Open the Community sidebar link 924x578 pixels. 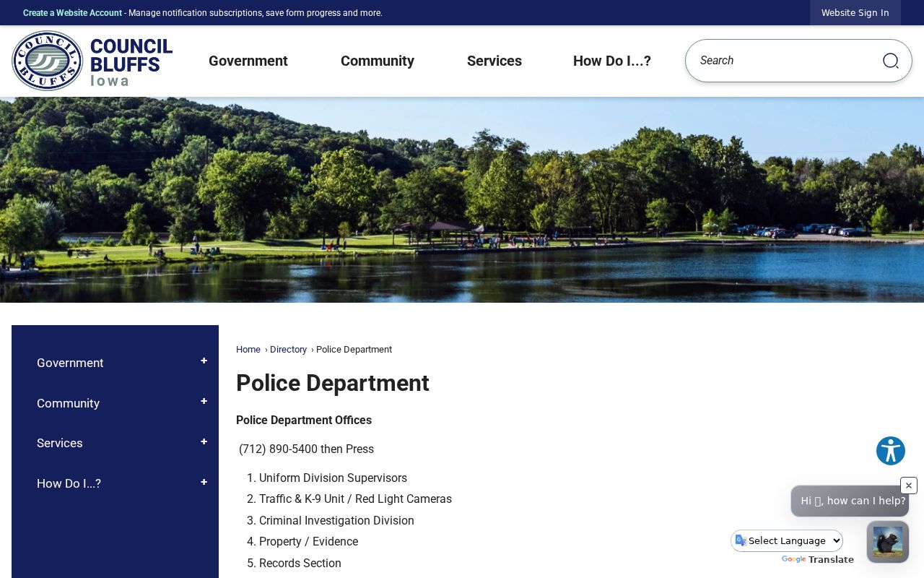click(x=68, y=403)
